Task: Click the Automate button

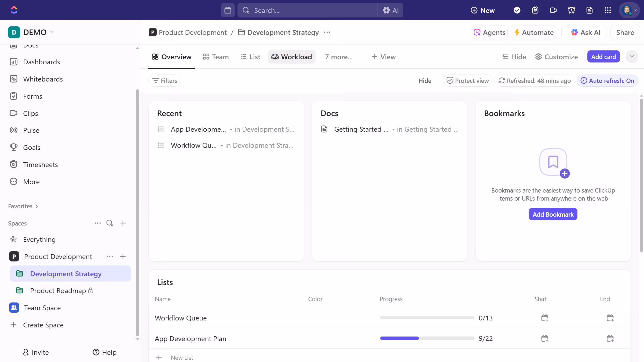Action: point(534,32)
